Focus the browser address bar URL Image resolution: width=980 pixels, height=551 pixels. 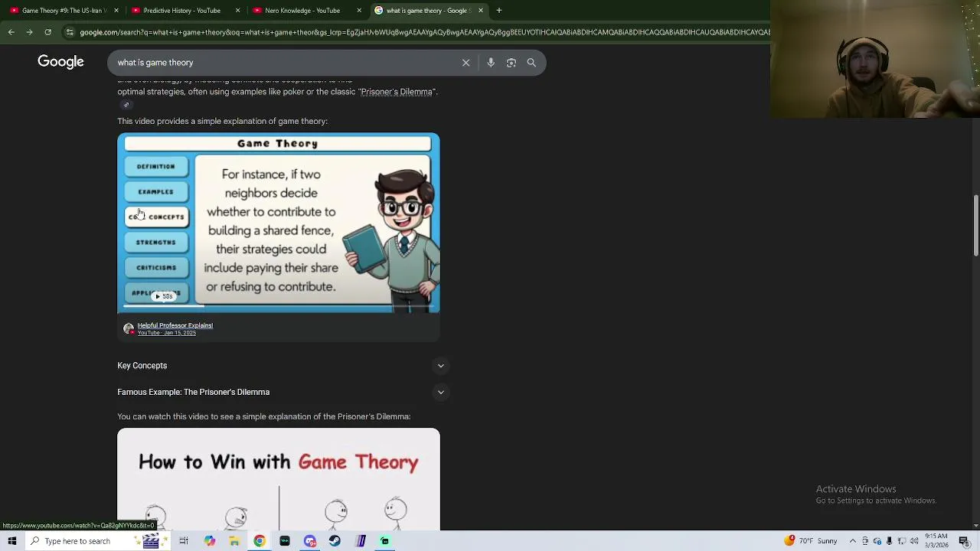(425, 32)
